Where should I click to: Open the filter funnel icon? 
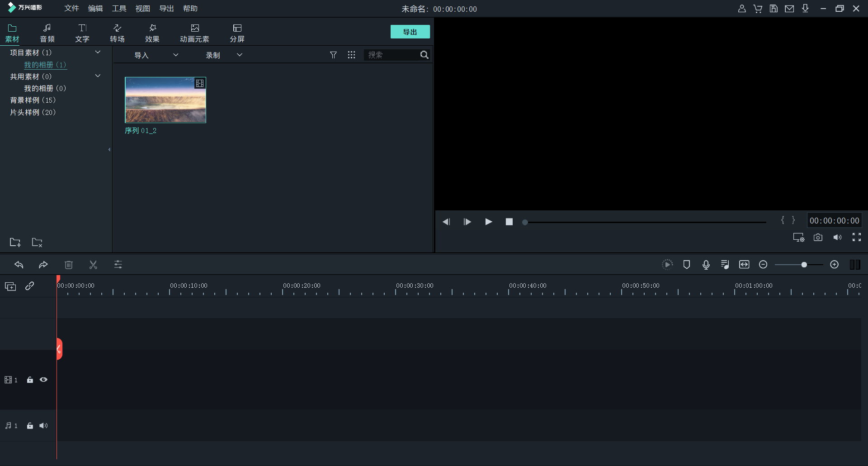coord(333,55)
